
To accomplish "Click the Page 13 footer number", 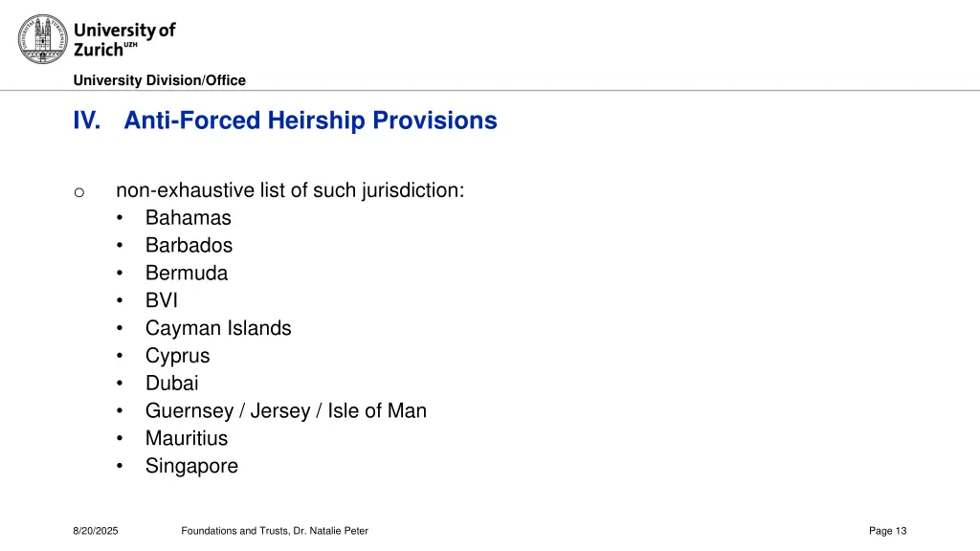I will click(x=887, y=530).
